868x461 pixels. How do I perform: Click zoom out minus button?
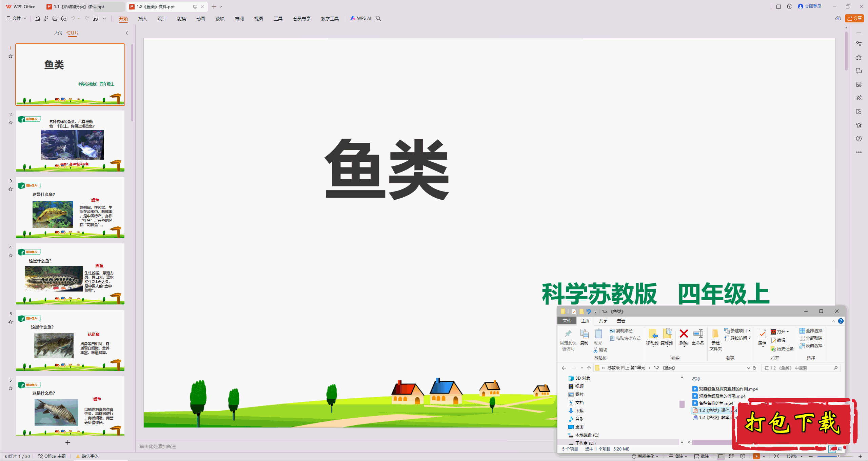coord(811,456)
